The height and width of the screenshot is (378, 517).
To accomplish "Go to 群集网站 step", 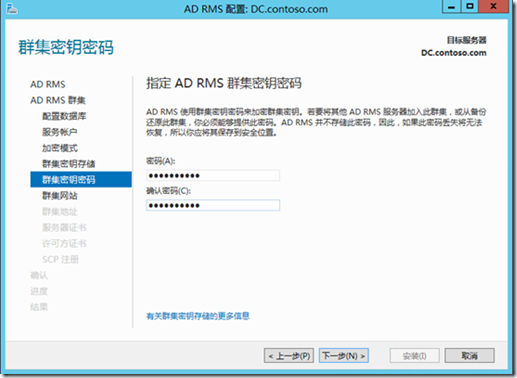I will click(x=60, y=196).
